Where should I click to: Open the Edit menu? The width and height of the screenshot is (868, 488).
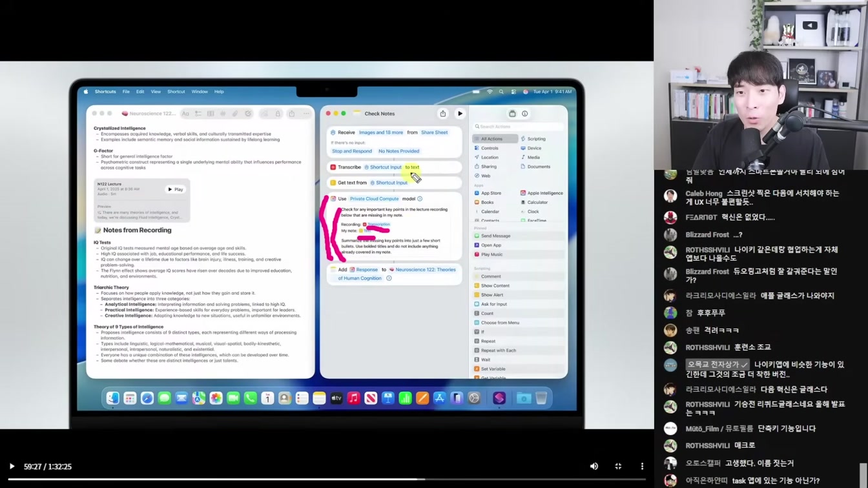pyautogui.click(x=140, y=92)
